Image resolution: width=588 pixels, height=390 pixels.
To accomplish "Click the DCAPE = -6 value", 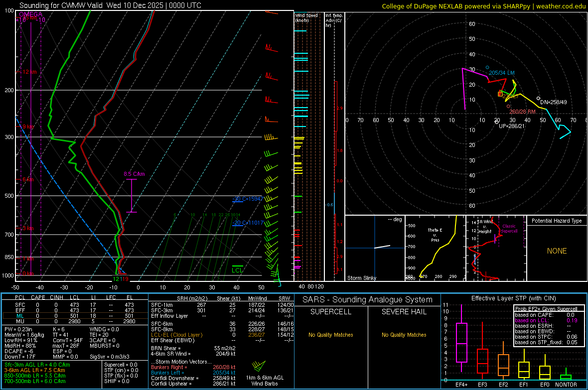I will click(x=19, y=351).
